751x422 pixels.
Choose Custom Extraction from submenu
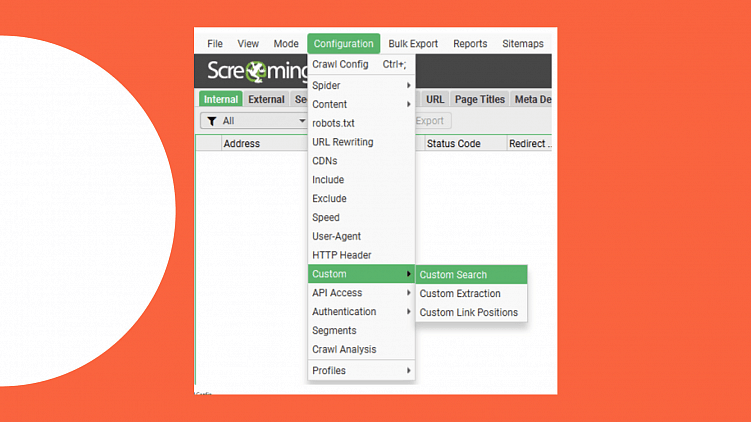click(471, 294)
